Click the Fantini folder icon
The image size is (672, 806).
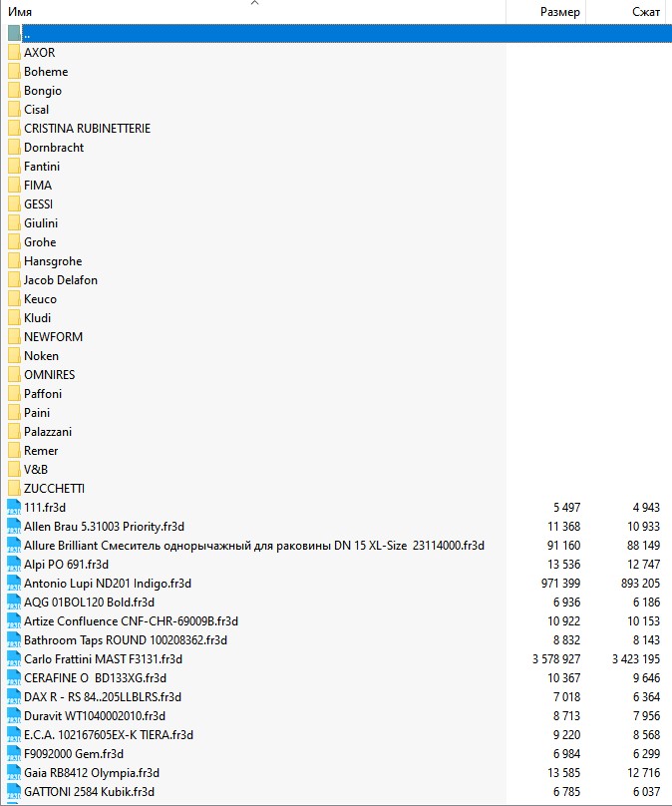(x=14, y=166)
